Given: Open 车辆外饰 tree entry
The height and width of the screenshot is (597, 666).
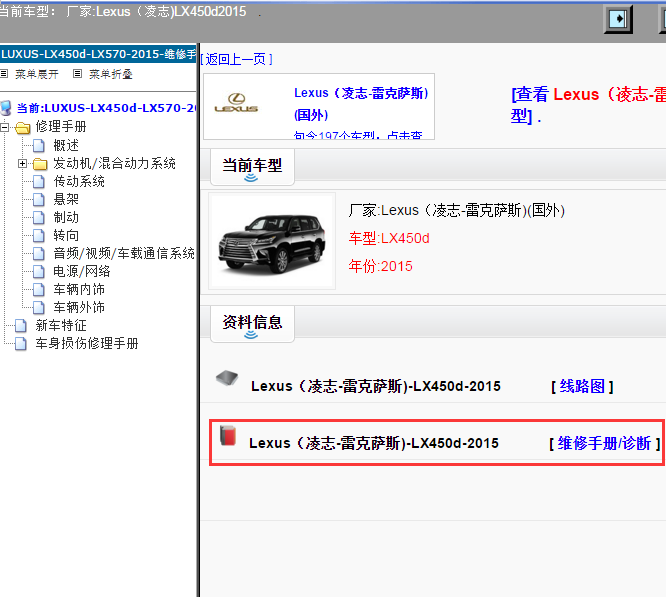Looking at the screenshot, I should pyautogui.click(x=79, y=307).
